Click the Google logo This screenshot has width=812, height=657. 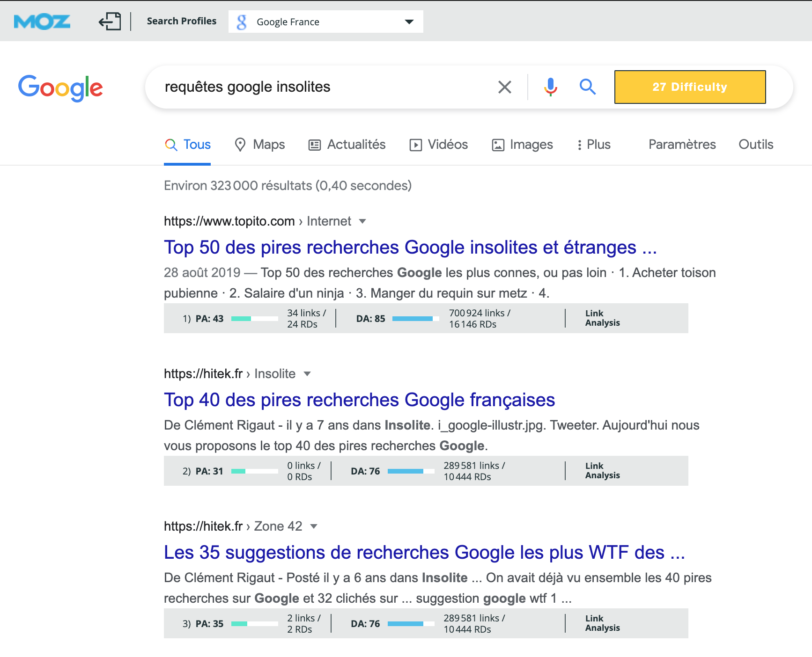click(x=60, y=88)
